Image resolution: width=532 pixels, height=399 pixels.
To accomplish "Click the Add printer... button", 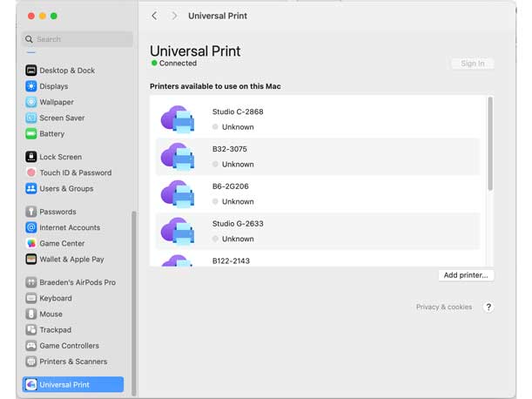I will pyautogui.click(x=466, y=275).
